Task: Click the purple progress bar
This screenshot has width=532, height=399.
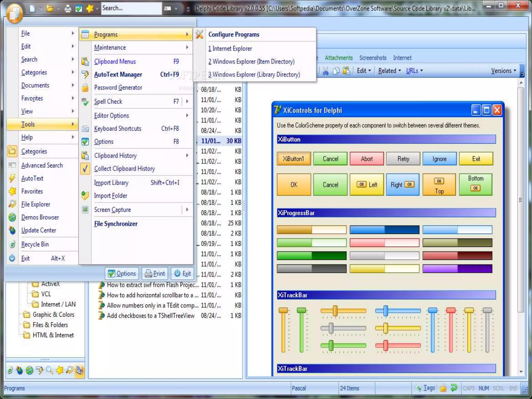Action: point(457,269)
